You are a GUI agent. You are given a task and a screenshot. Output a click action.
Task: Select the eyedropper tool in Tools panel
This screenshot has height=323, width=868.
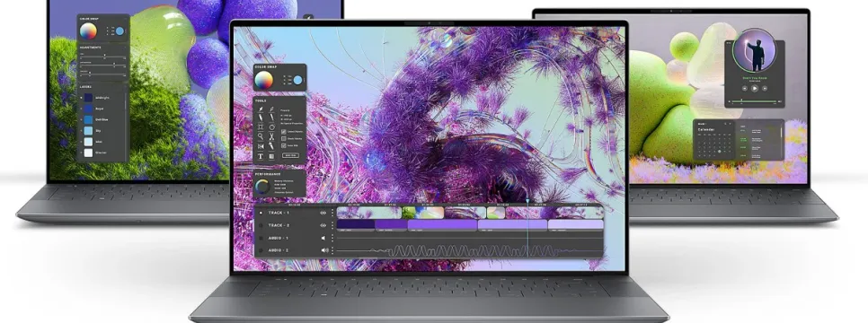pos(271,109)
